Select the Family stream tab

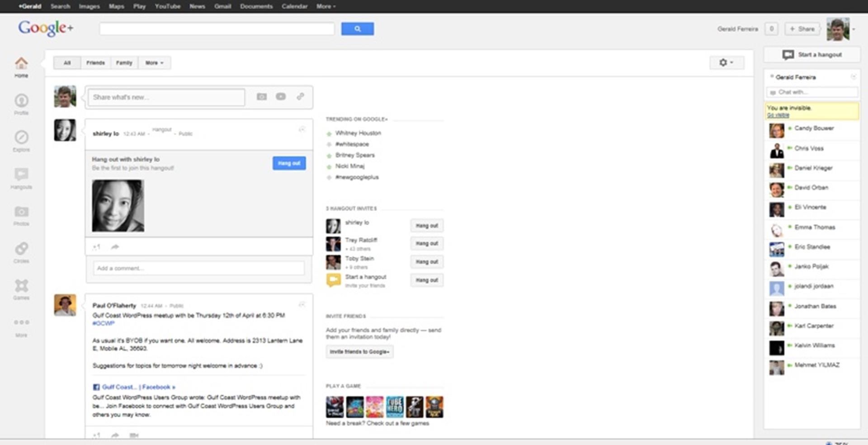[x=124, y=63]
